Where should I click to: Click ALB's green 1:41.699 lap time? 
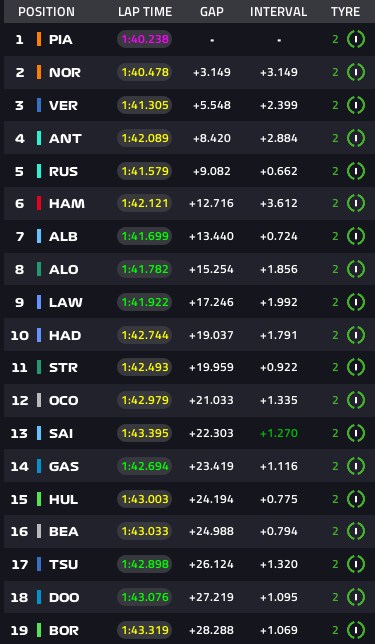145,236
